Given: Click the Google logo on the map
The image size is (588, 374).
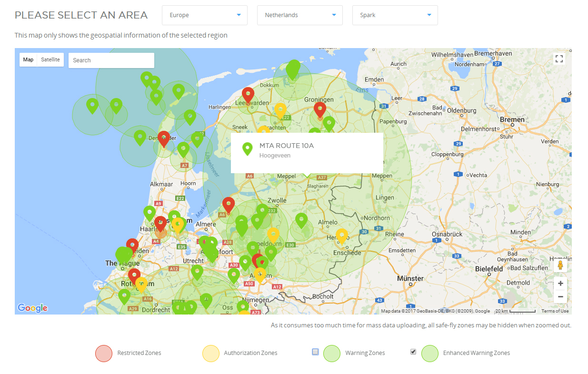Looking at the screenshot, I should point(32,308).
